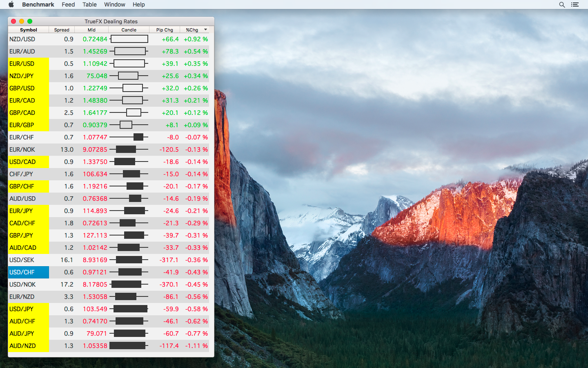Screen dimensions: 588x368
Task: Click the Candle column header
Action: (129, 30)
